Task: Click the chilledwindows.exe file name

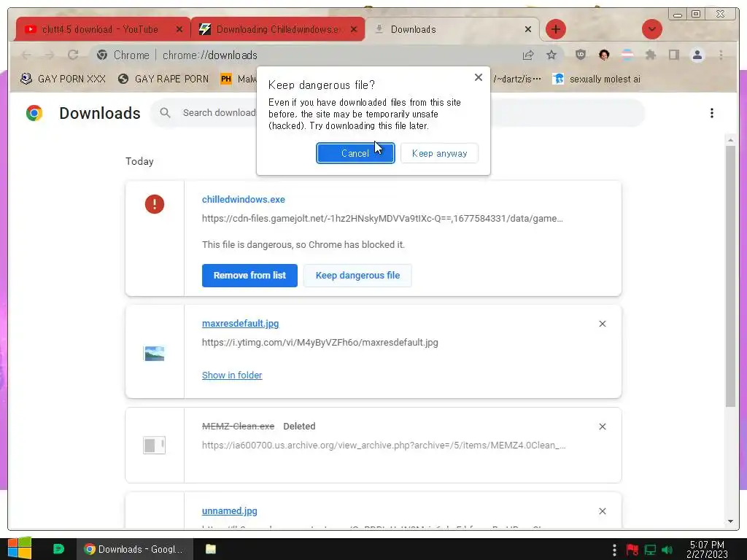Action: coord(244,200)
